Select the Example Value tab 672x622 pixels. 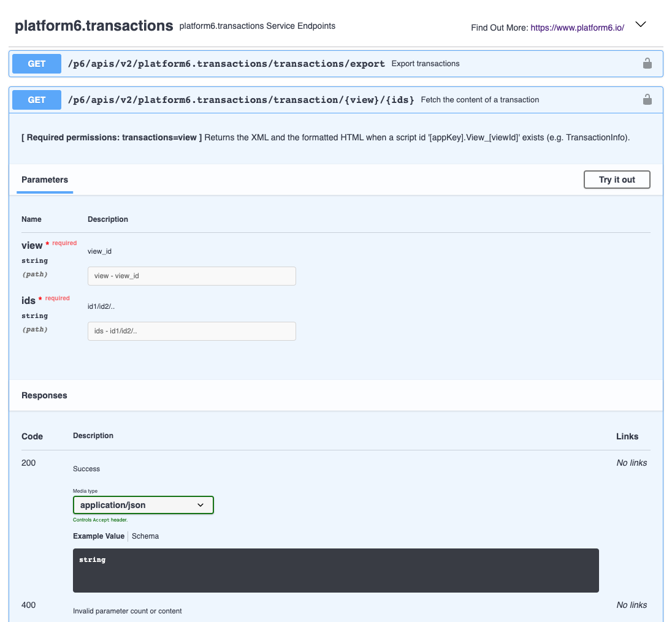[x=98, y=536]
